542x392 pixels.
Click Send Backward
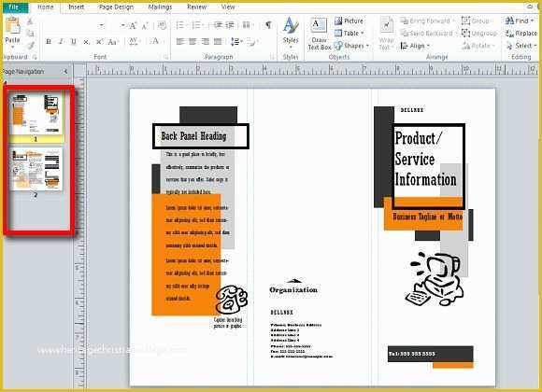pyautogui.click(x=428, y=34)
